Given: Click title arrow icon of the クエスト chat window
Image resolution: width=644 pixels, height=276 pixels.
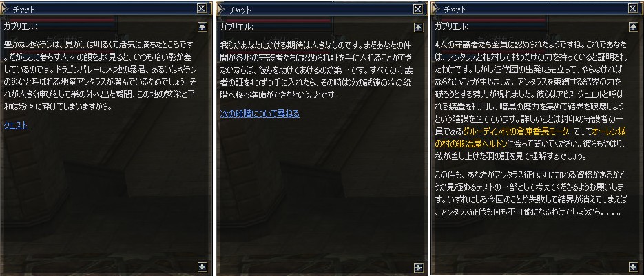Looking at the screenshot, I should point(4,9).
